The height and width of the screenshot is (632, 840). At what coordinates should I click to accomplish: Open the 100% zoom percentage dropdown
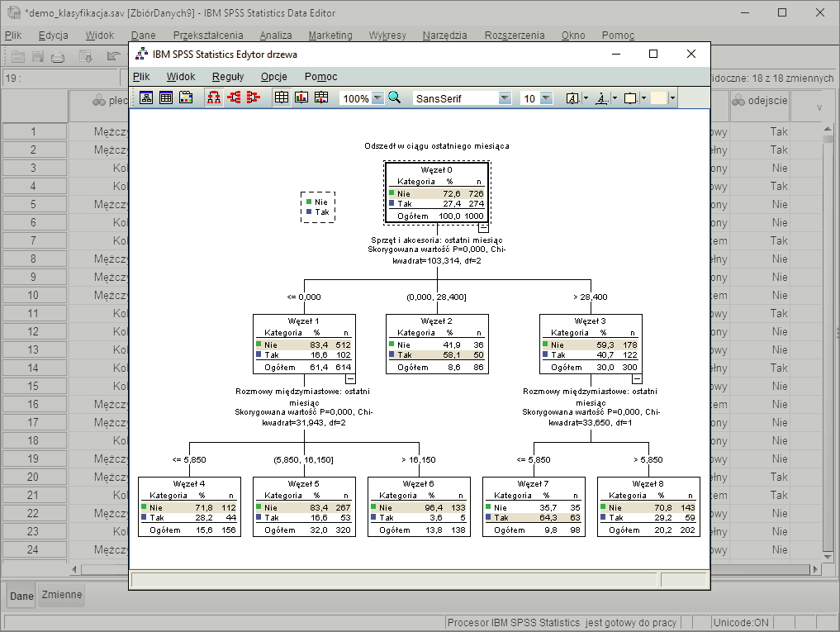tap(378, 97)
